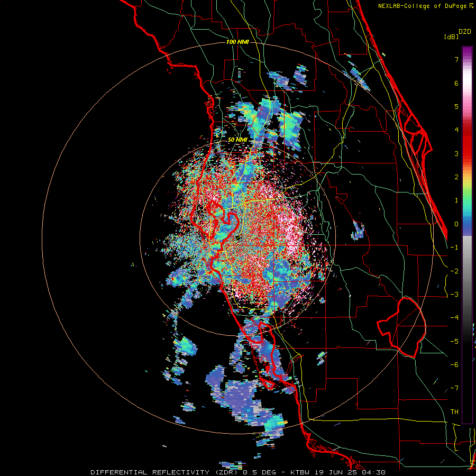Click the 1 value on color scale
The image size is (476, 476).
pos(456,200)
